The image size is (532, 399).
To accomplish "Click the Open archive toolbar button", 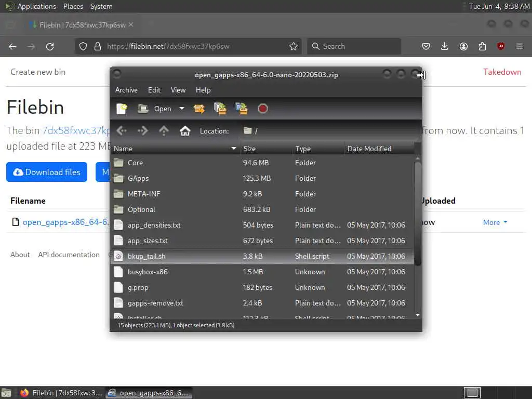I will [154, 109].
